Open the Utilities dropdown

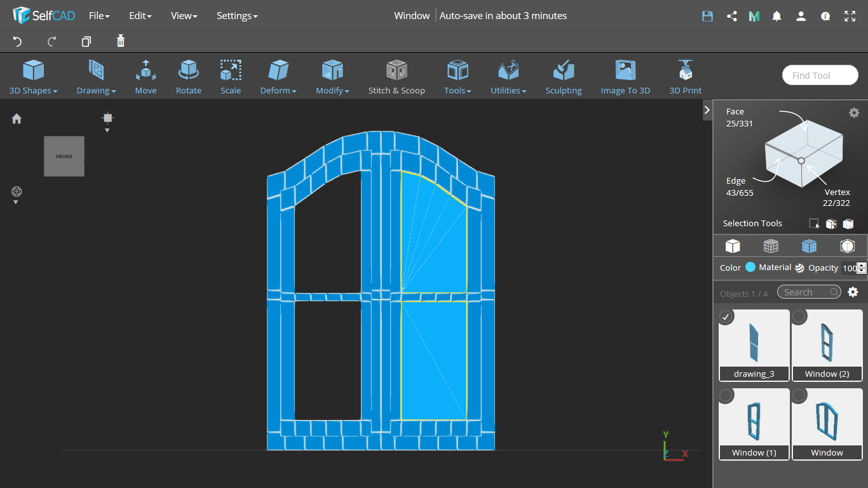pos(508,77)
